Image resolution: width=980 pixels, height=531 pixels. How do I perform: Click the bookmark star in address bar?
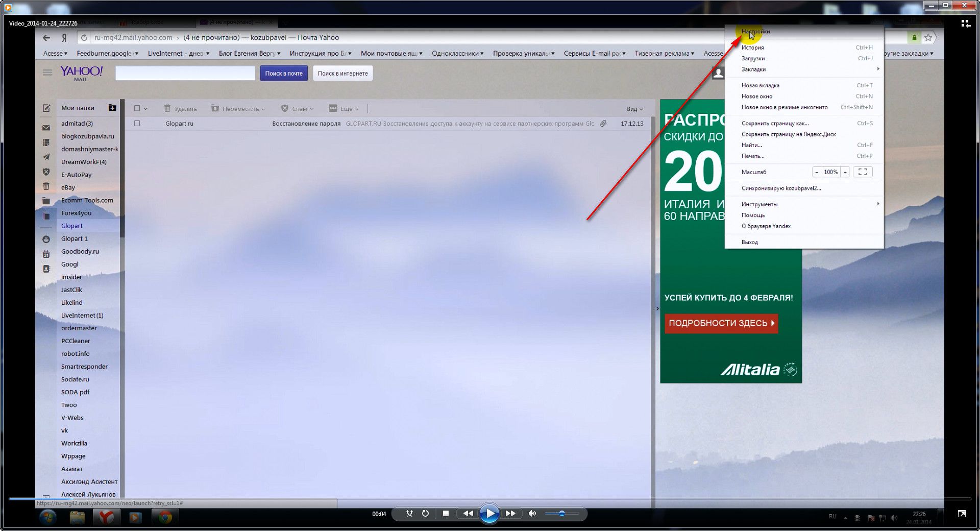point(928,38)
